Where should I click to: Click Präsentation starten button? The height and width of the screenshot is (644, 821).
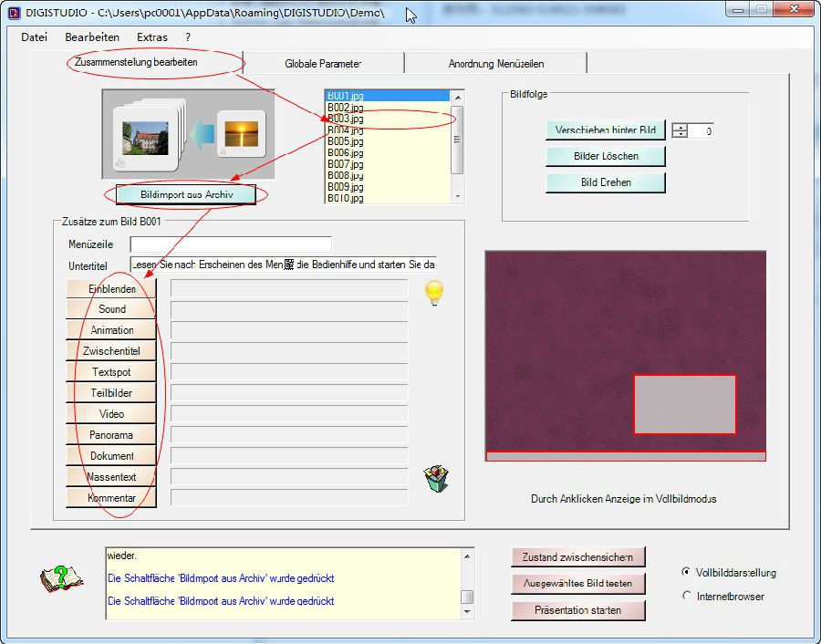pos(578,610)
